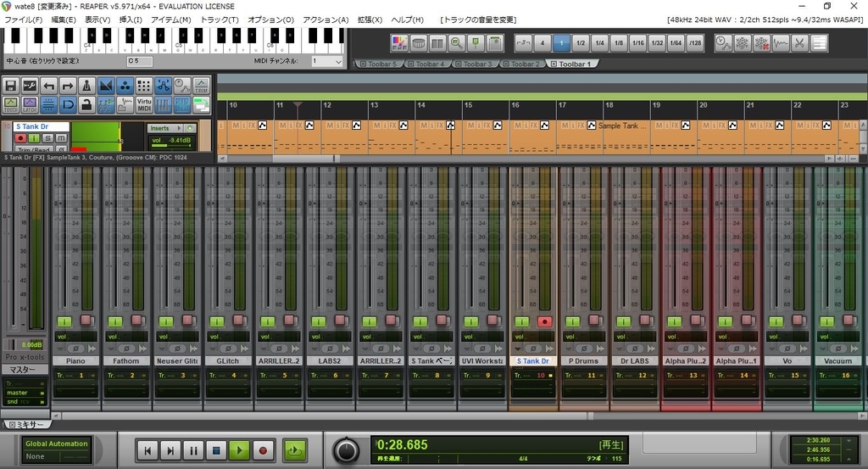The image size is (868, 469).
Task: Click the green marker pin icon
Action: point(476,42)
